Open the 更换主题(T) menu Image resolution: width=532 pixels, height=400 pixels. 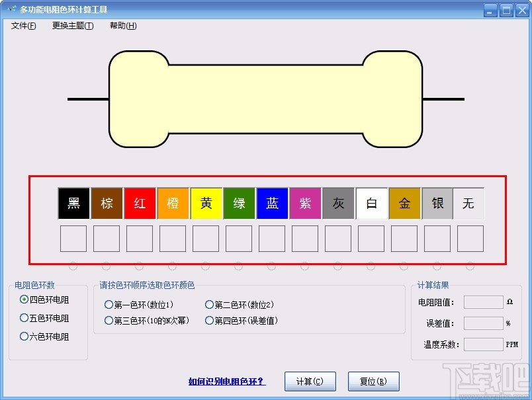pyautogui.click(x=71, y=26)
